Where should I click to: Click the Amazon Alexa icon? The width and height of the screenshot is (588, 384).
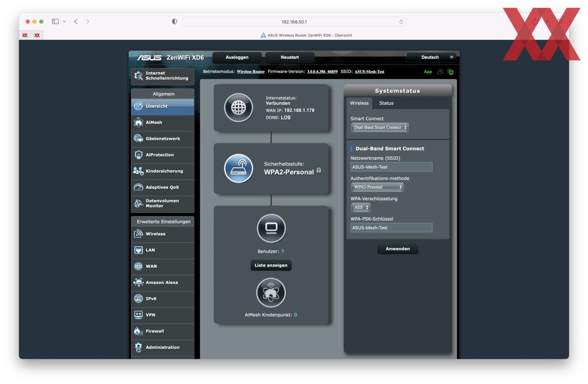pyautogui.click(x=138, y=282)
